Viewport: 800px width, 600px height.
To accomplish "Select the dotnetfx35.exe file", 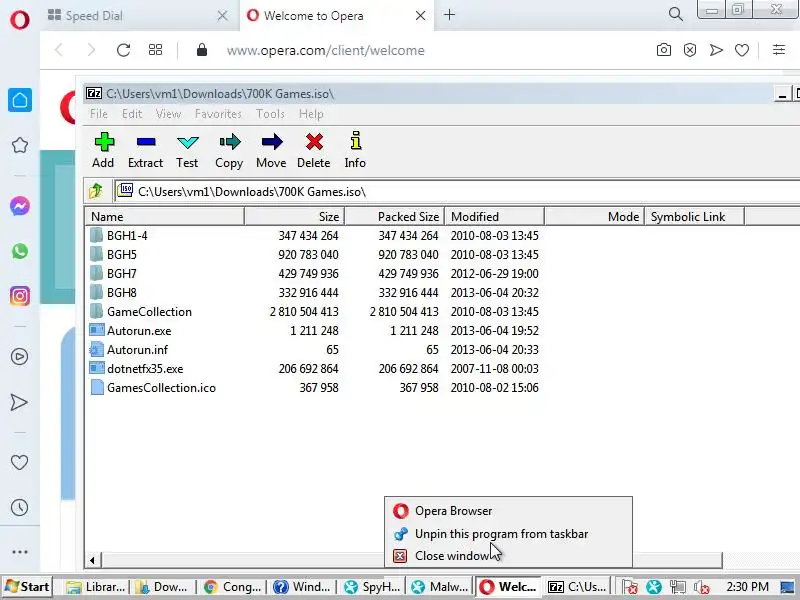I will pos(145,369).
